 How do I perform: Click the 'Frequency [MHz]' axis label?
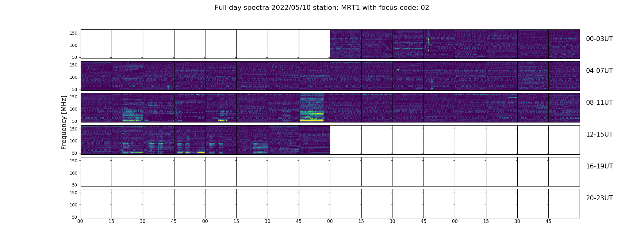64,123
